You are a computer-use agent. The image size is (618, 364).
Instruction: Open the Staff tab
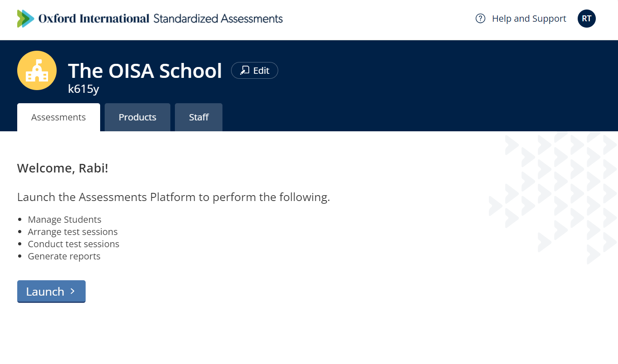pos(198,117)
